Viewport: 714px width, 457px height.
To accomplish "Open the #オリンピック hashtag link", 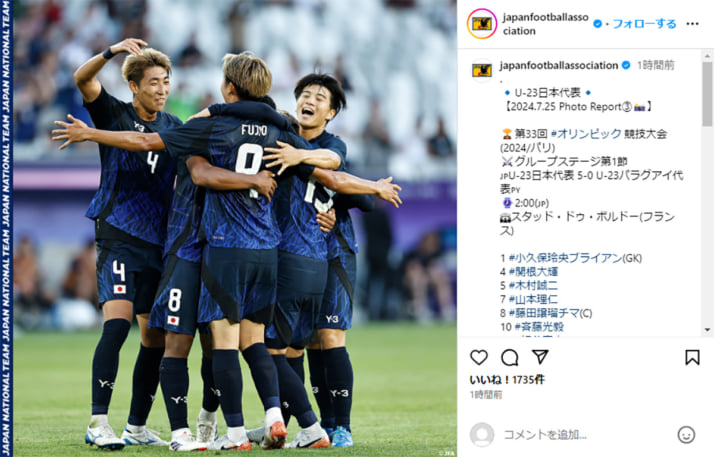I will [586, 134].
